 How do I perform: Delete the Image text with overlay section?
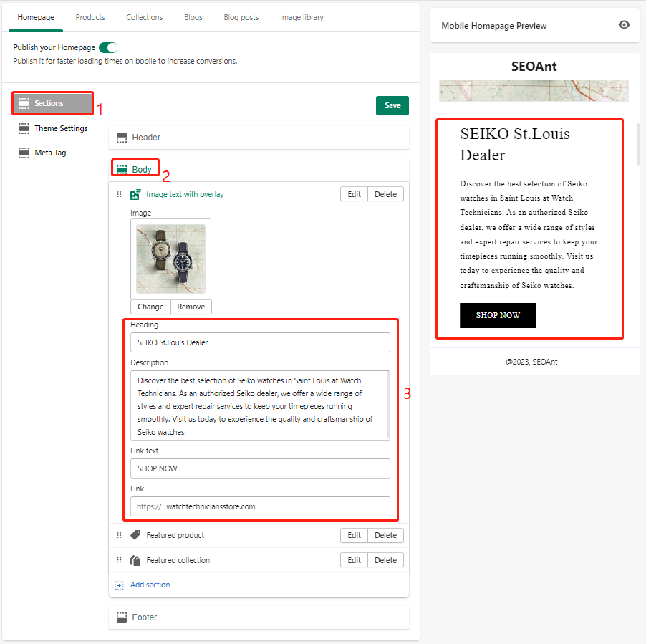[385, 194]
